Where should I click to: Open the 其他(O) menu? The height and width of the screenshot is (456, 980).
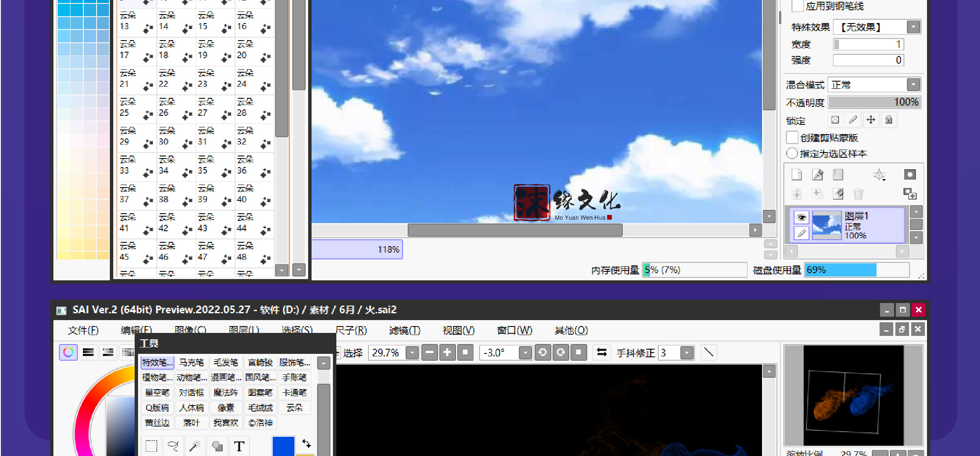[x=571, y=330]
